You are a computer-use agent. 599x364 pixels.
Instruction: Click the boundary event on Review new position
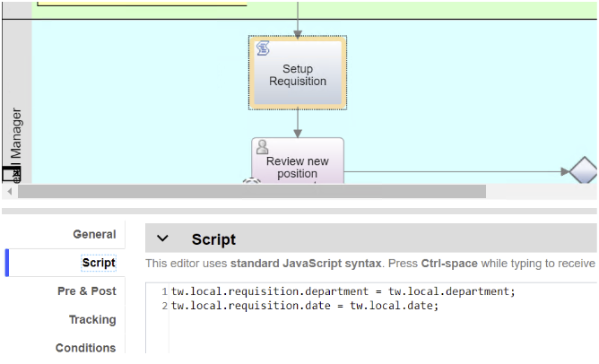click(x=252, y=181)
